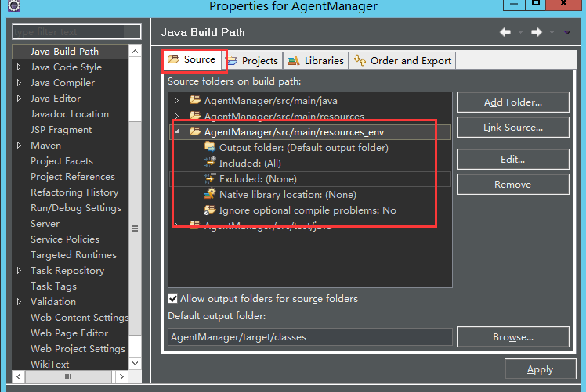Click the Excluded filter icon
This screenshot has height=392, width=586.
[x=210, y=178]
